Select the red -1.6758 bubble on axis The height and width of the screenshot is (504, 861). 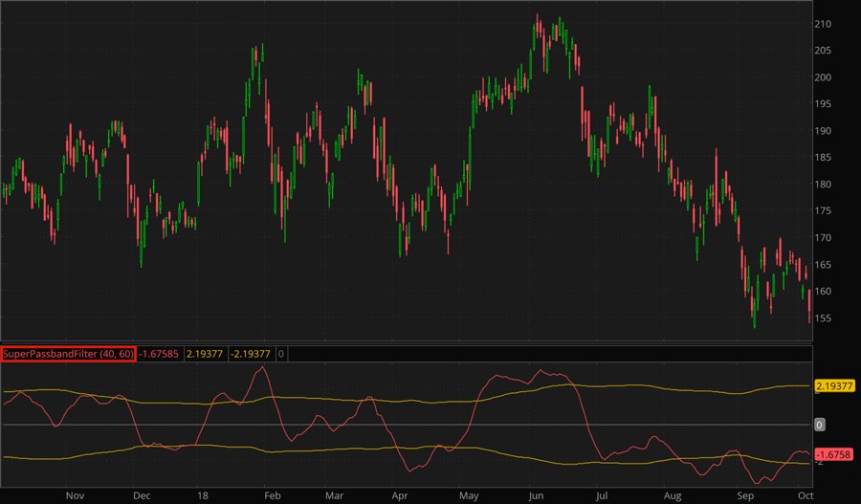click(x=831, y=455)
